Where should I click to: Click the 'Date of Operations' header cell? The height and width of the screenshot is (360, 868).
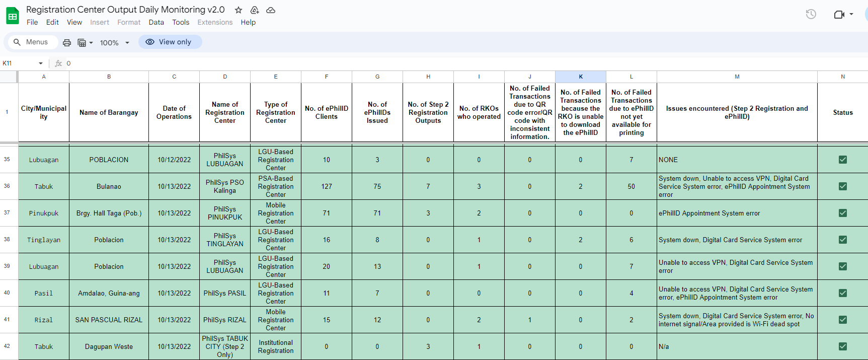[174, 112]
